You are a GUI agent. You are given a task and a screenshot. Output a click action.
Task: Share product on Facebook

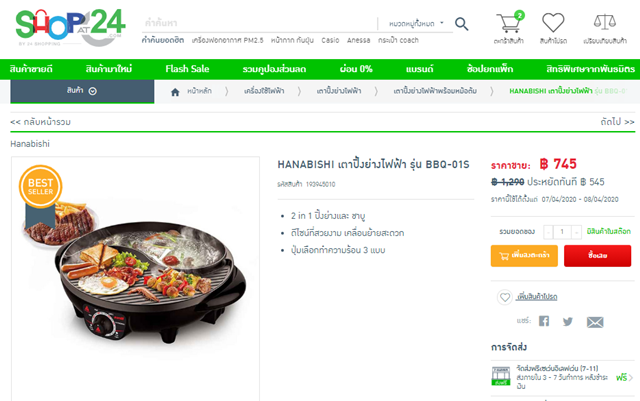544,321
